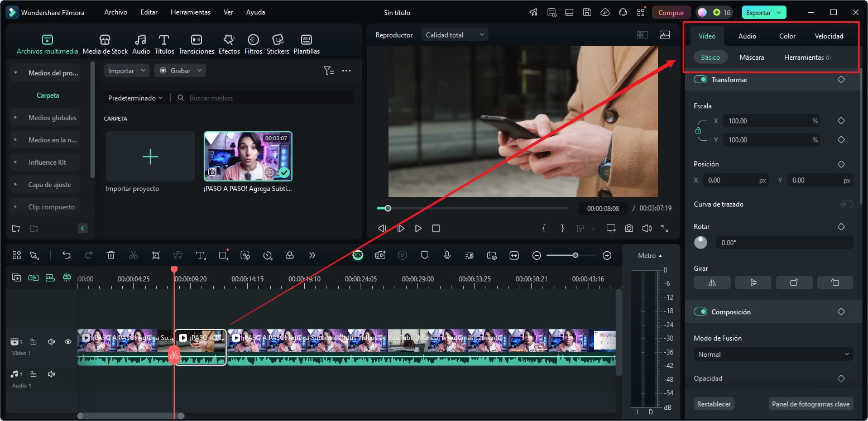Add a marker with the shield icon
Viewport: 868px width, 421px height.
tap(425, 255)
